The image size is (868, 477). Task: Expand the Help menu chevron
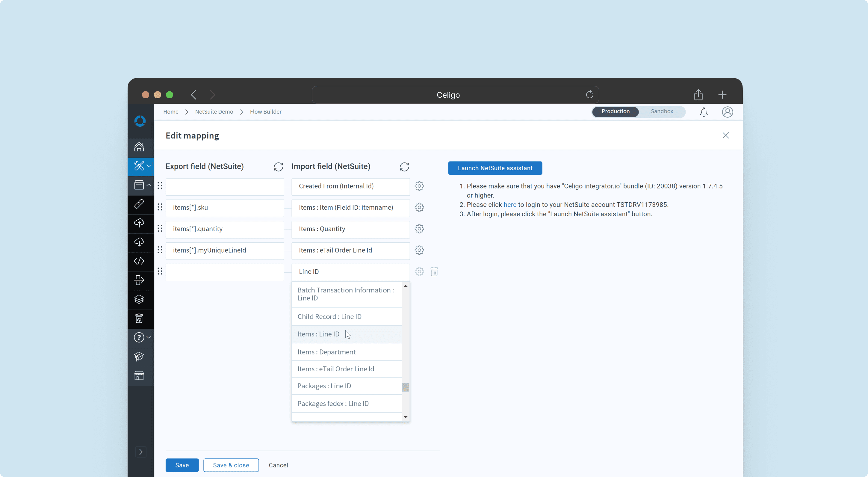[149, 337]
